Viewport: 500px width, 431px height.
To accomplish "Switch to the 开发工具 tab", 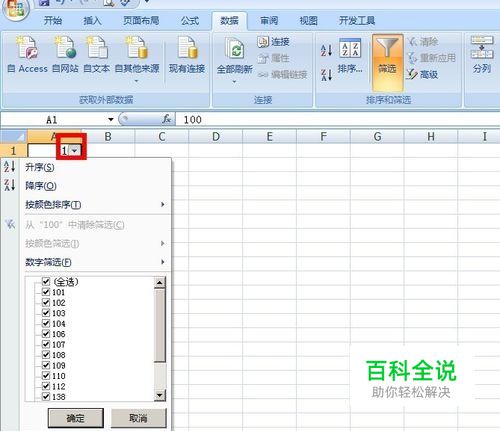I will click(357, 21).
